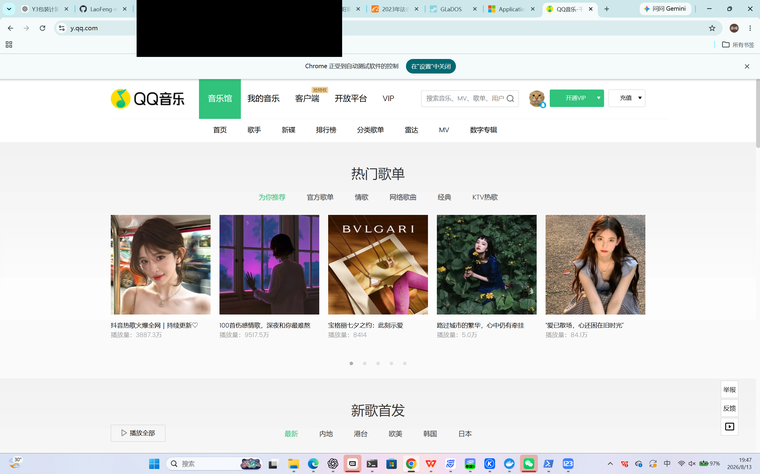Open VIP in the top nav
760x474 pixels.
[x=388, y=98]
